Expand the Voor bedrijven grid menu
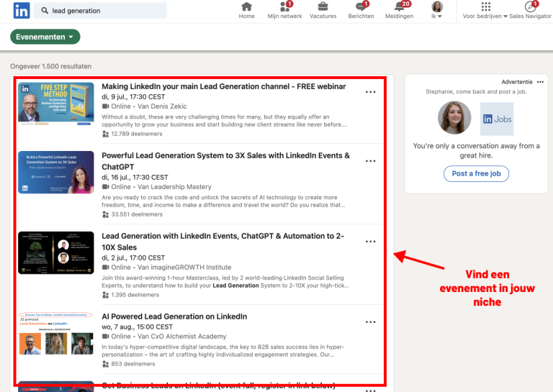 [485, 11]
